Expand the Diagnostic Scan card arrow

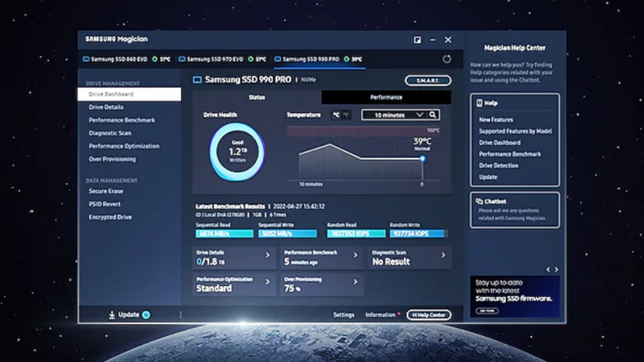443,255
